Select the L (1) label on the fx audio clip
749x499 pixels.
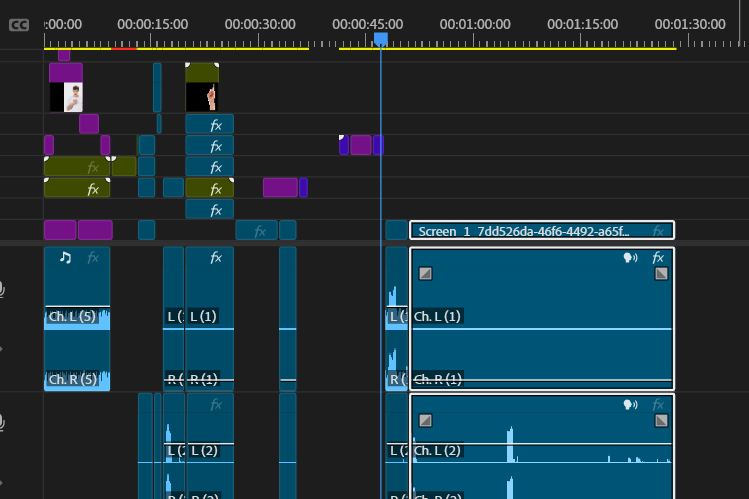(x=203, y=316)
